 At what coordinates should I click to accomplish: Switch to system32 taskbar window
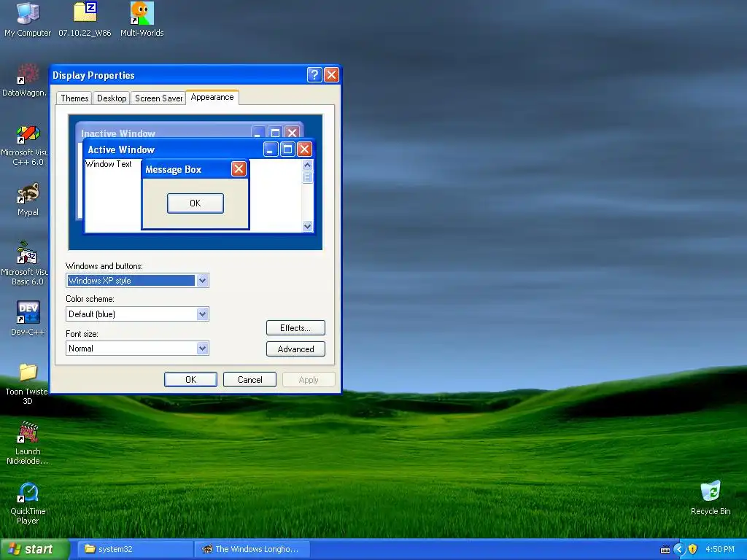(136, 549)
